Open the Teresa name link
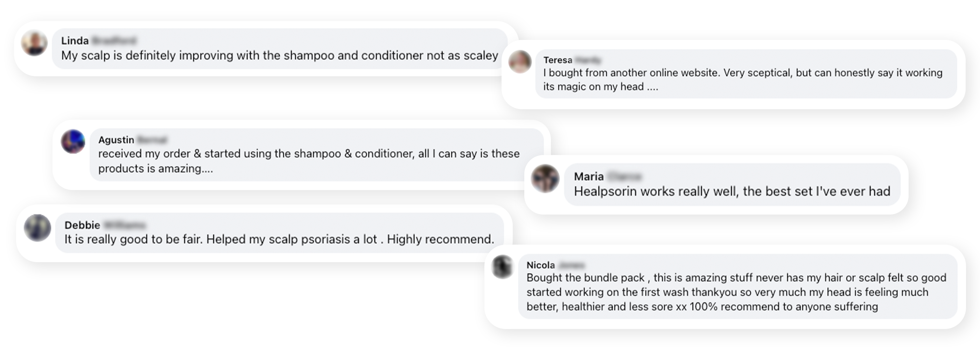Viewport: 980px width, 350px height. (x=557, y=60)
